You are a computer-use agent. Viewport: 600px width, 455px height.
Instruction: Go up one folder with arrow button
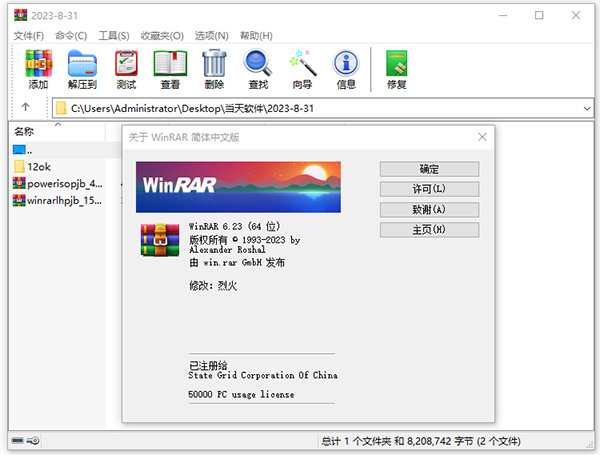(x=25, y=108)
